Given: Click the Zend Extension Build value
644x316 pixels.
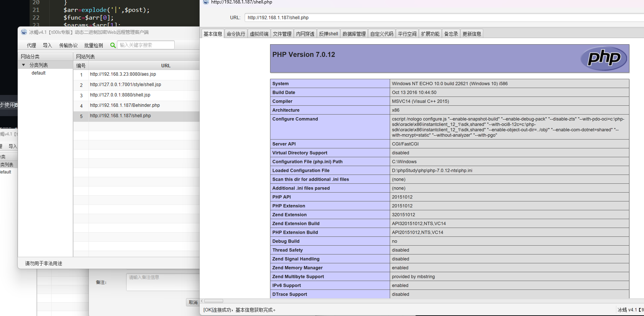Looking at the screenshot, I should tap(419, 224).
